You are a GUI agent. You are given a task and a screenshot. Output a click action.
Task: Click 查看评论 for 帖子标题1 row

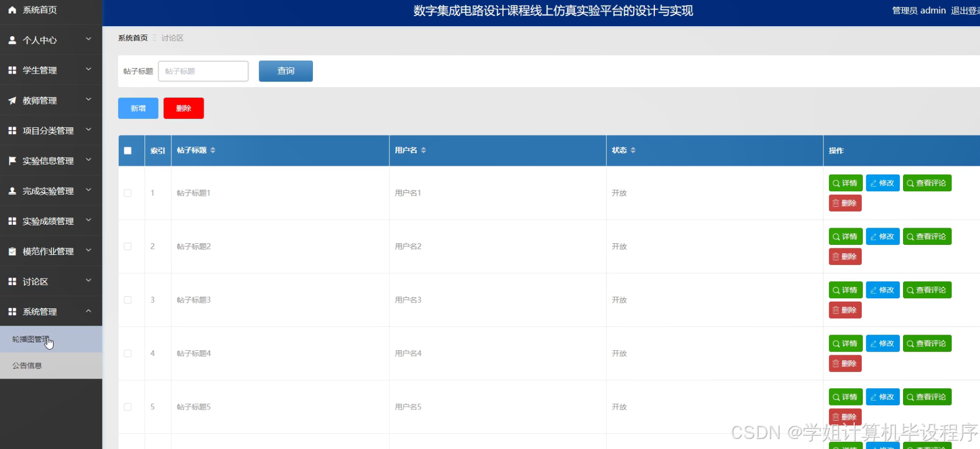click(927, 183)
